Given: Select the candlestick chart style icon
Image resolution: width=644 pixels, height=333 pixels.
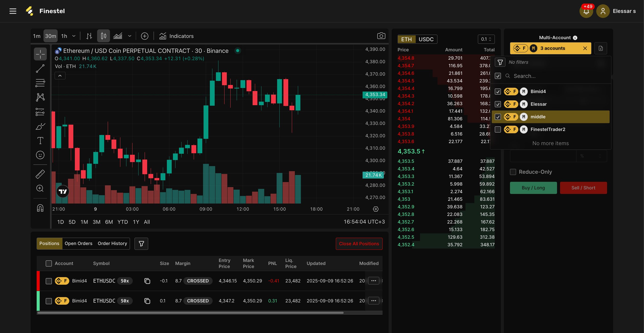Looking at the screenshot, I should pos(103,36).
